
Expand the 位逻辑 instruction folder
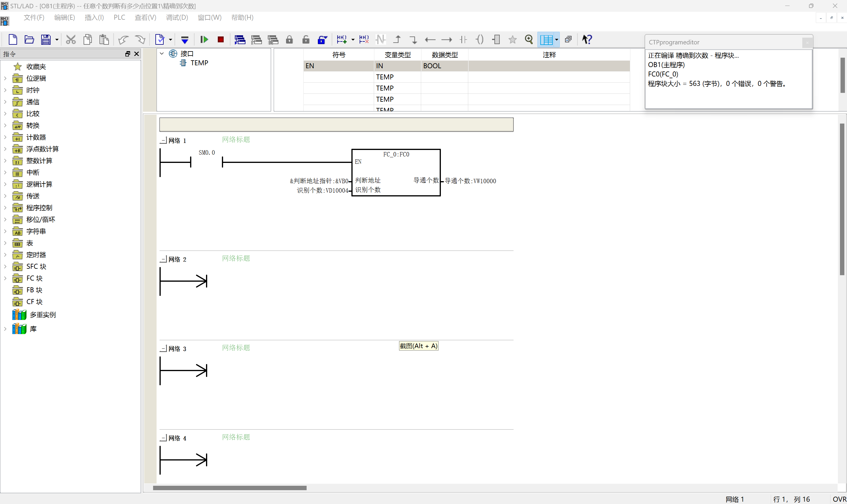click(5, 78)
